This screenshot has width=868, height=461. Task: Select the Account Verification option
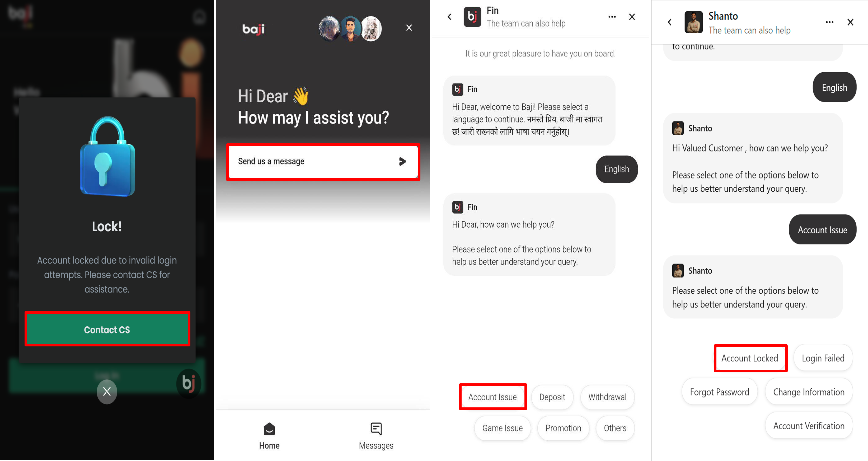[809, 426]
